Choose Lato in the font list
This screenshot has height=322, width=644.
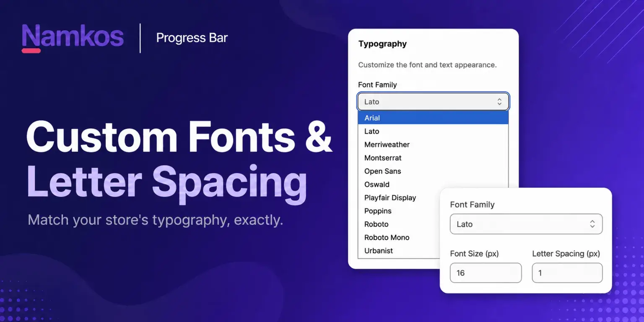[x=433, y=131]
